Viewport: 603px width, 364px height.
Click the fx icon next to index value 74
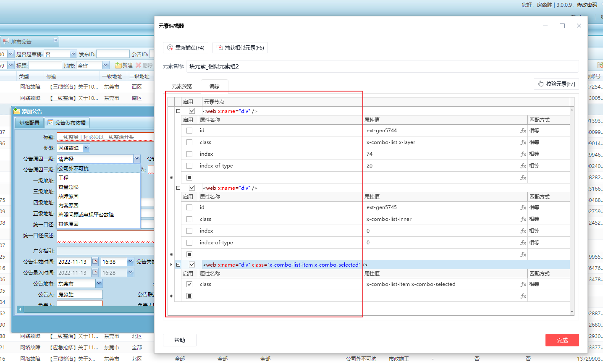[523, 154]
